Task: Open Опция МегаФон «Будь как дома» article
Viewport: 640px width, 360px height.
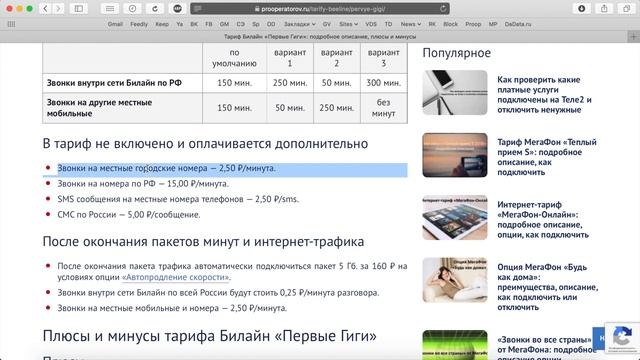Action: 547,287
